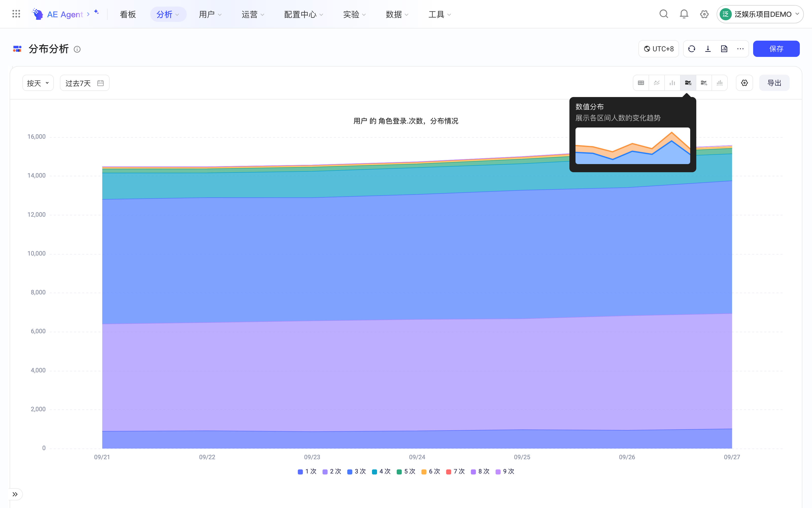This screenshot has width=812, height=508.
Task: Open the 运营 menu
Action: point(253,14)
